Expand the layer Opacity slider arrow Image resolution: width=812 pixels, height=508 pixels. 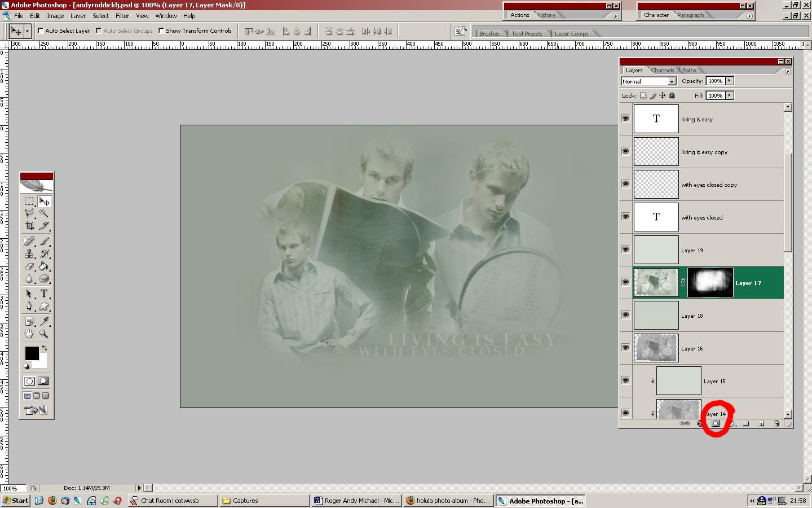coord(729,81)
